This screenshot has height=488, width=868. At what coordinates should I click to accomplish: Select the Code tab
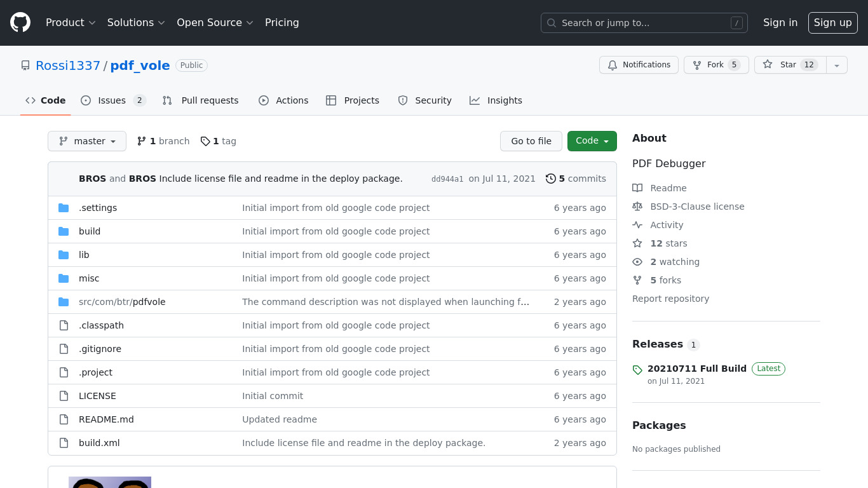point(45,100)
